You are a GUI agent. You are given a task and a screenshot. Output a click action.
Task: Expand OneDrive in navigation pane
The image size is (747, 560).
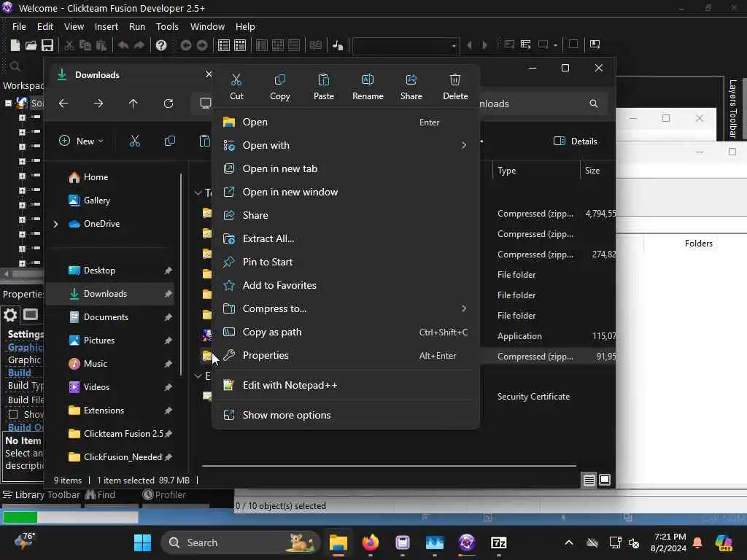click(55, 224)
